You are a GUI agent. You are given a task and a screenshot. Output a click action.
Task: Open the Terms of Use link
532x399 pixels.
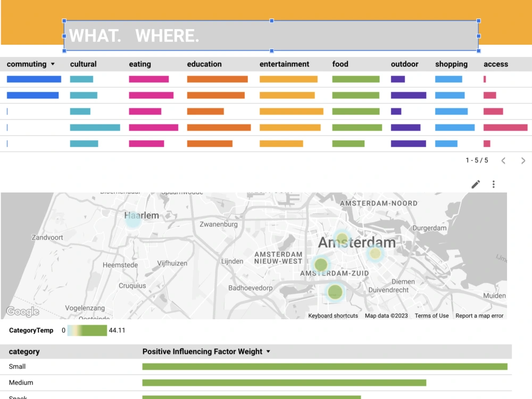tap(431, 315)
